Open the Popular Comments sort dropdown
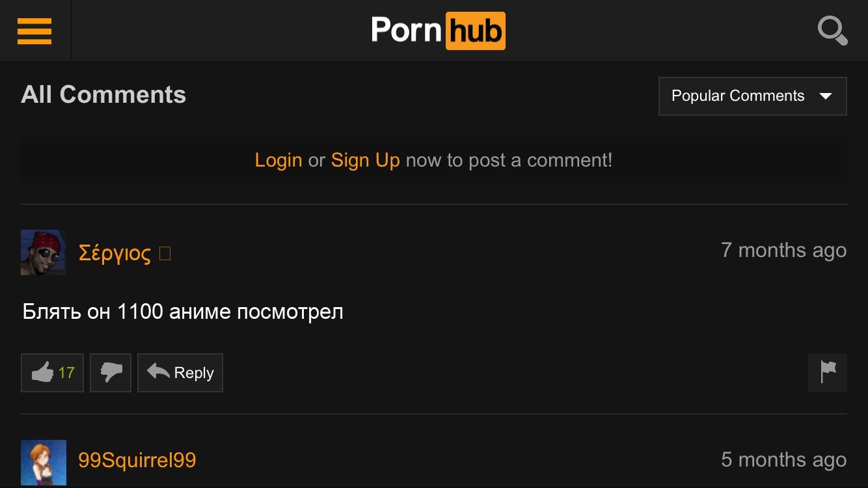The image size is (868, 488). [x=753, y=96]
